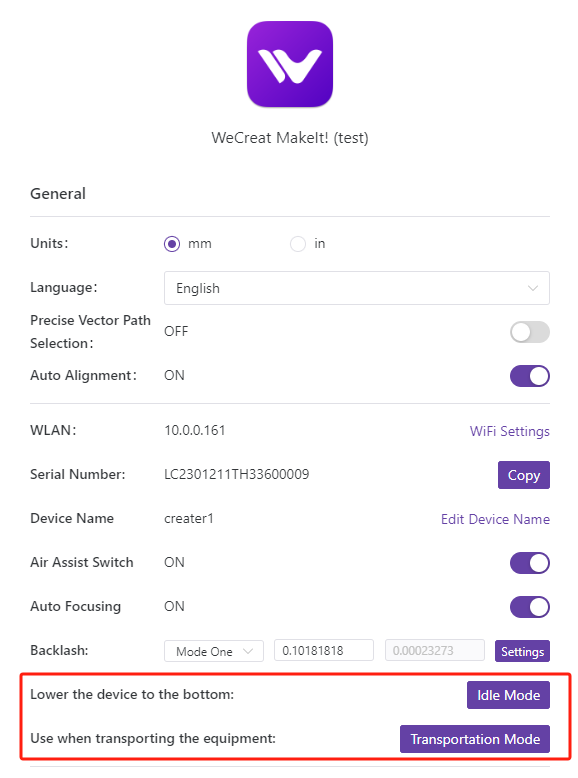Select the in units radio button

(x=298, y=244)
